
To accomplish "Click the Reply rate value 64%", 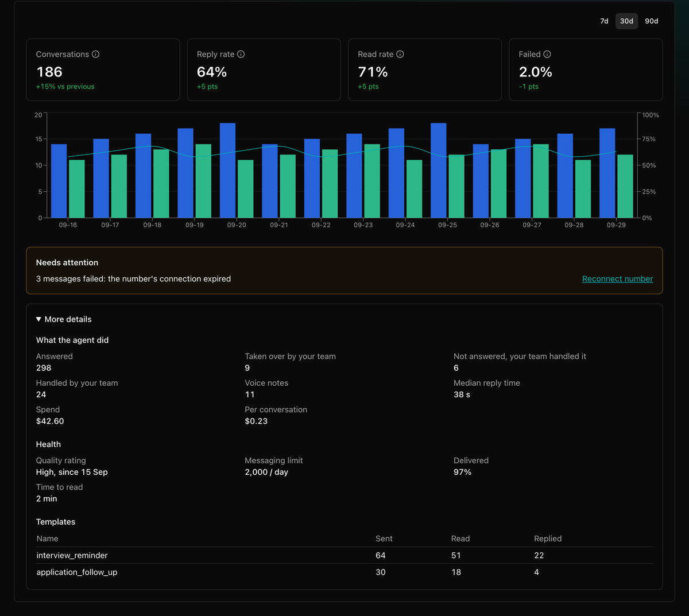I will pos(212,72).
